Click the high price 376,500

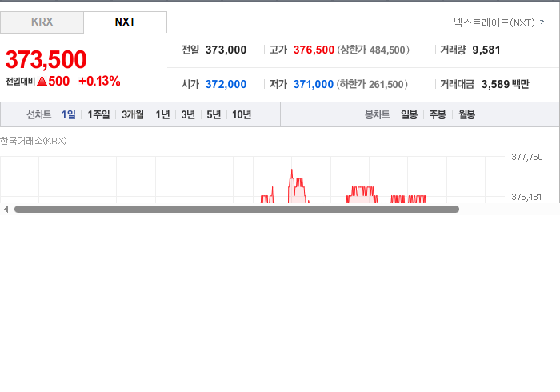pos(314,50)
